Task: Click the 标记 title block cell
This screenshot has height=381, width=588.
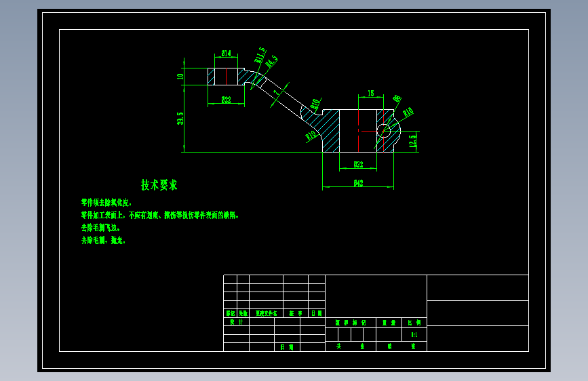Action: 231,313
